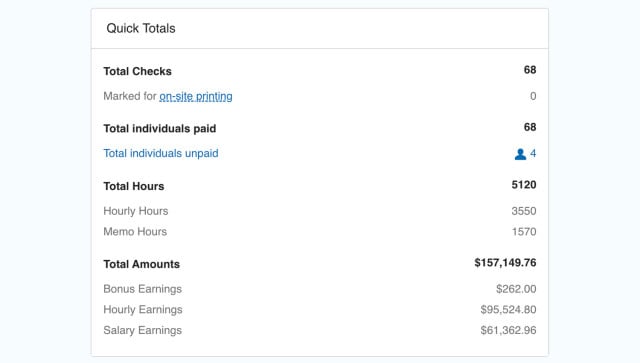Select the on-site printing count 0

click(533, 96)
